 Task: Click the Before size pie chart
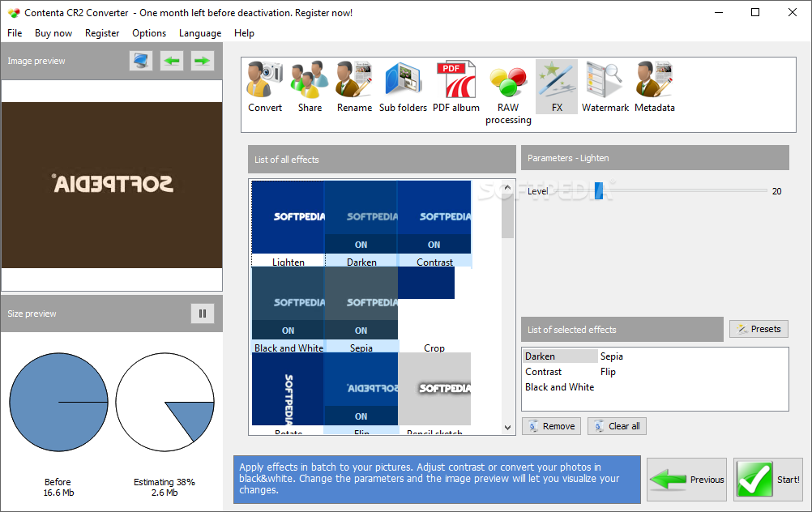coord(58,403)
